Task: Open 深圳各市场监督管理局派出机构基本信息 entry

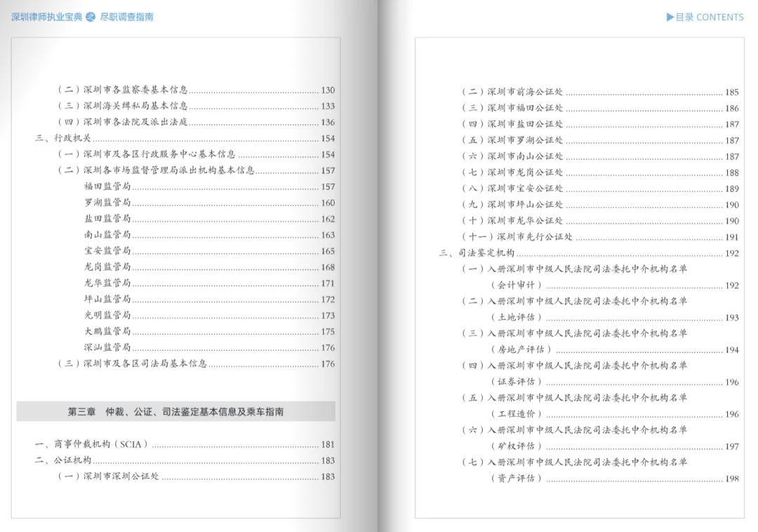Action: pos(196,171)
